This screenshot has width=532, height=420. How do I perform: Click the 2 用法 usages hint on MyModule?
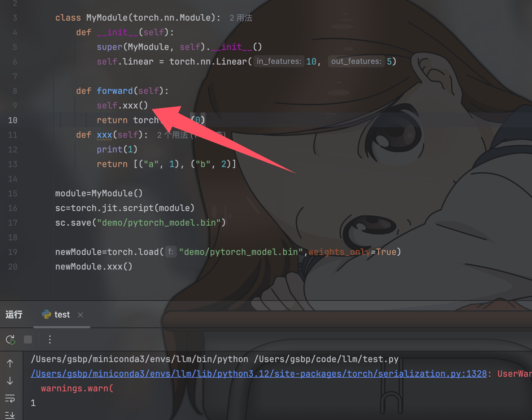point(241,18)
